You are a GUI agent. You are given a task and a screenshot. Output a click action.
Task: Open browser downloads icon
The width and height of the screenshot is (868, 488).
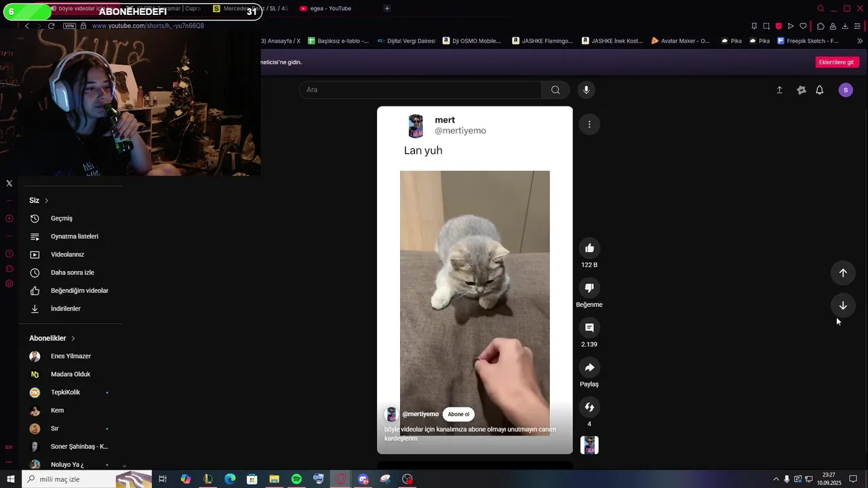[x=845, y=26]
